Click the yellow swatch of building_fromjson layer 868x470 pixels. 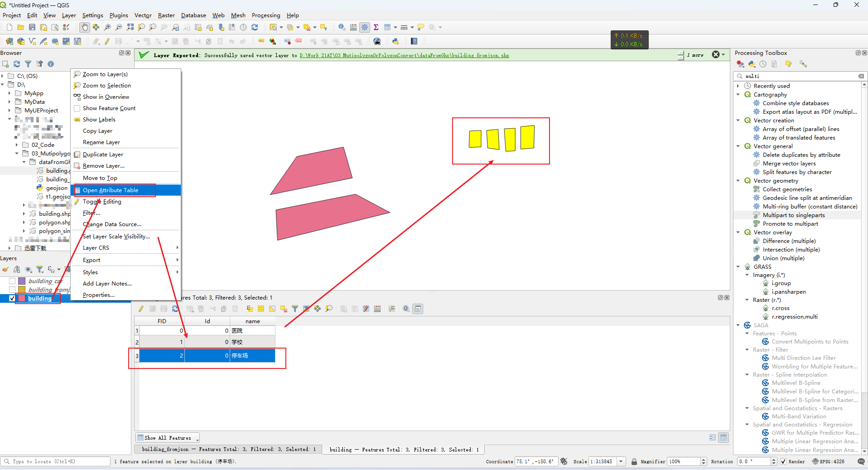coord(22,290)
